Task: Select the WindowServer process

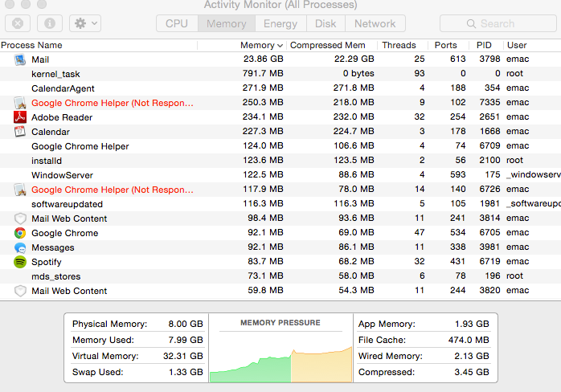Action: [280, 175]
